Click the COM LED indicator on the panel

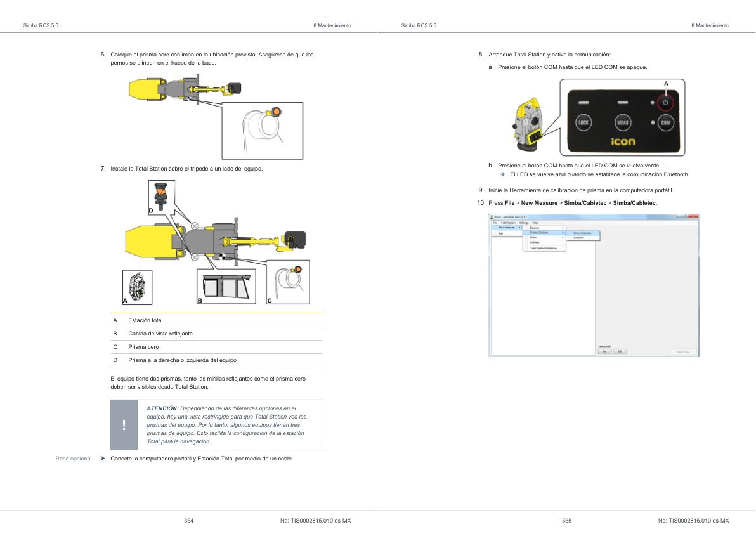(653, 122)
